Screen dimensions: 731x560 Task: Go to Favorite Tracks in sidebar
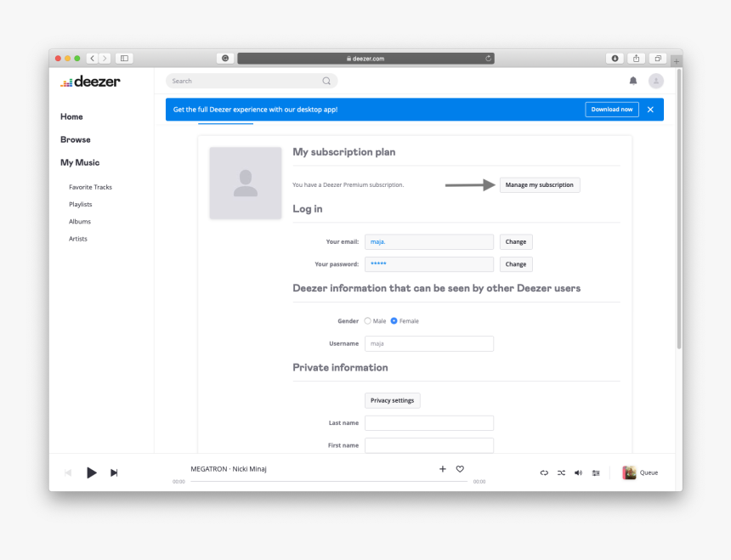90,187
